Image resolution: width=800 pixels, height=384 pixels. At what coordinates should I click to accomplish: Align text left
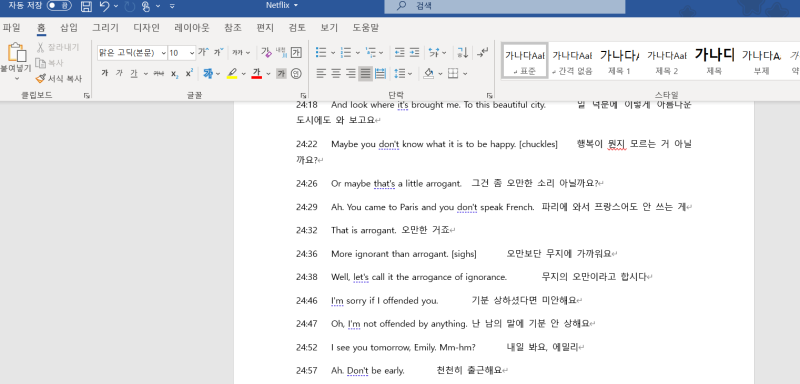pos(321,74)
